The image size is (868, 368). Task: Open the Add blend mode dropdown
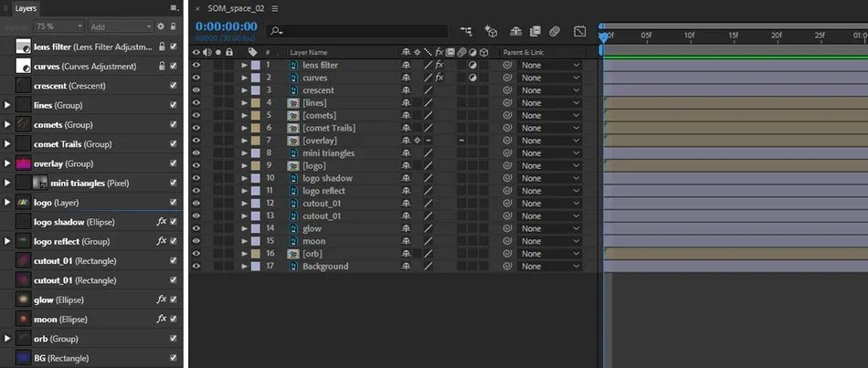point(121,26)
